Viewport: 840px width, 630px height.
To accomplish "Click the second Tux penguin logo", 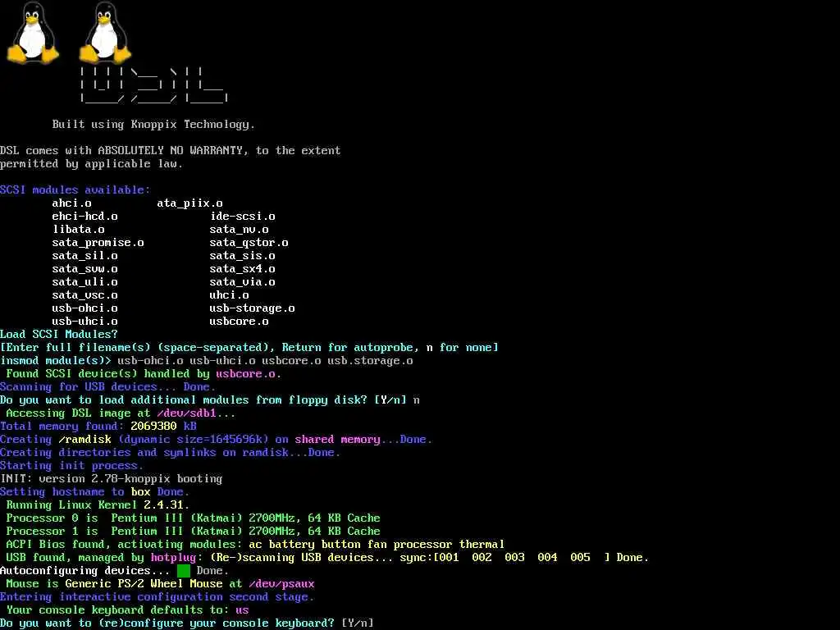I will point(106,32).
